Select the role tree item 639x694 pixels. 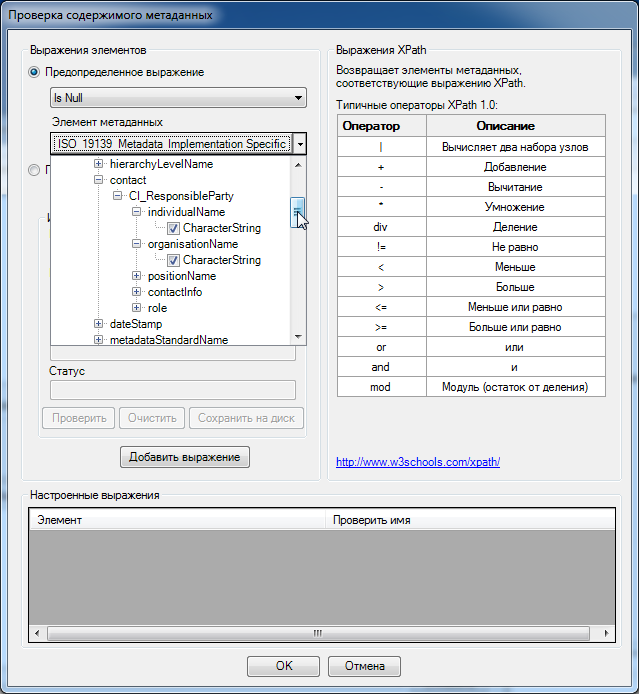tap(157, 308)
